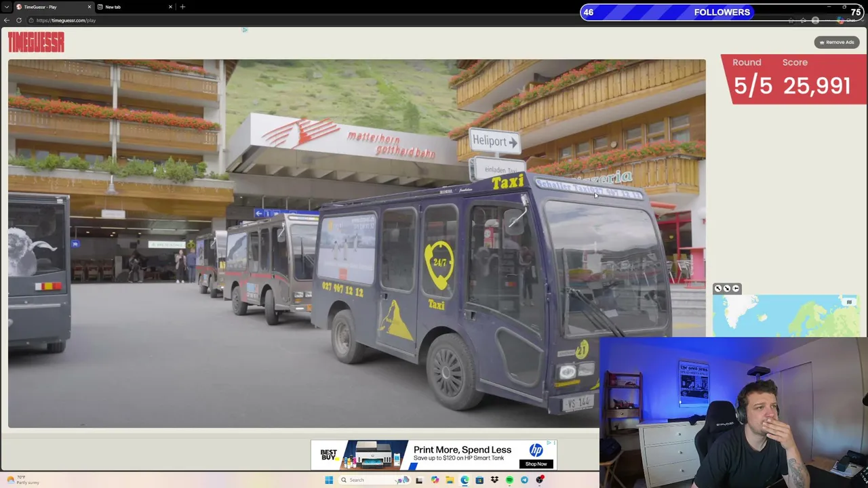Screen dimensions: 868x488
Task: View site info via the padlock icon
Action: click(x=31, y=20)
